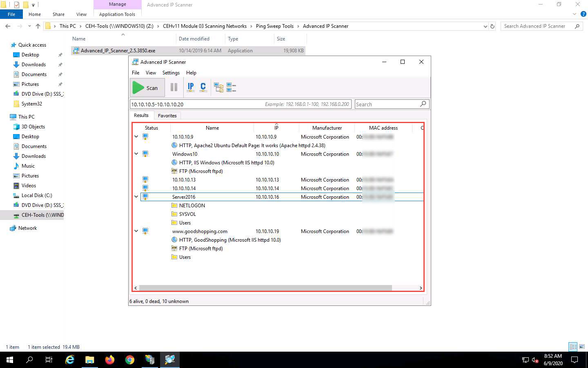The width and height of the screenshot is (588, 368).
Task: Go up one folder level in Explorer
Action: [38, 26]
